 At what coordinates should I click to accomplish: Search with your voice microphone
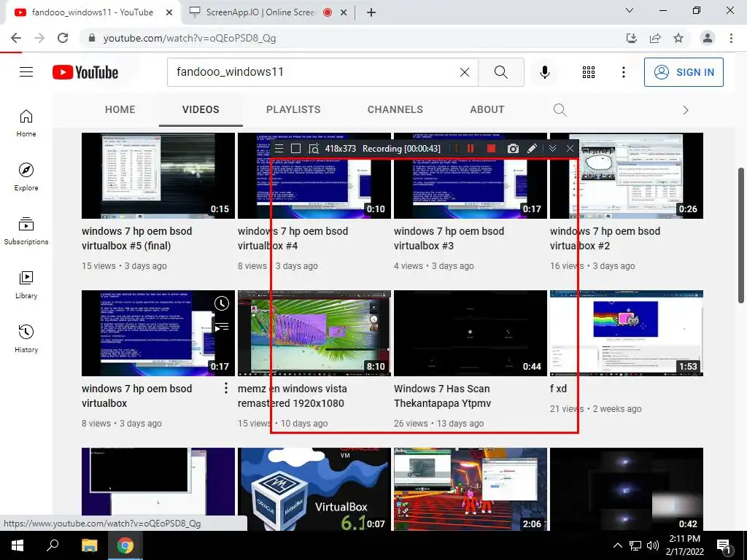[x=544, y=72]
